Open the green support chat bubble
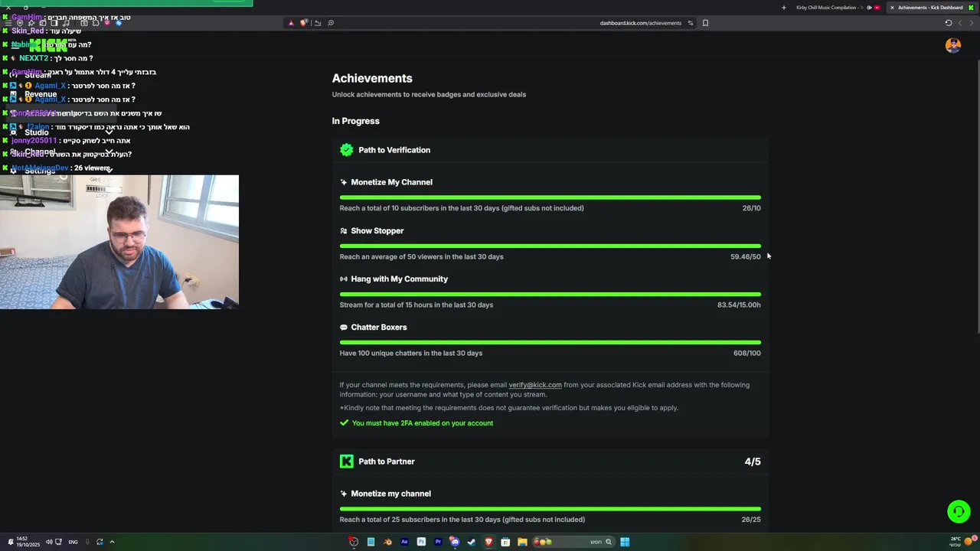This screenshot has width=980, height=551. tap(959, 511)
